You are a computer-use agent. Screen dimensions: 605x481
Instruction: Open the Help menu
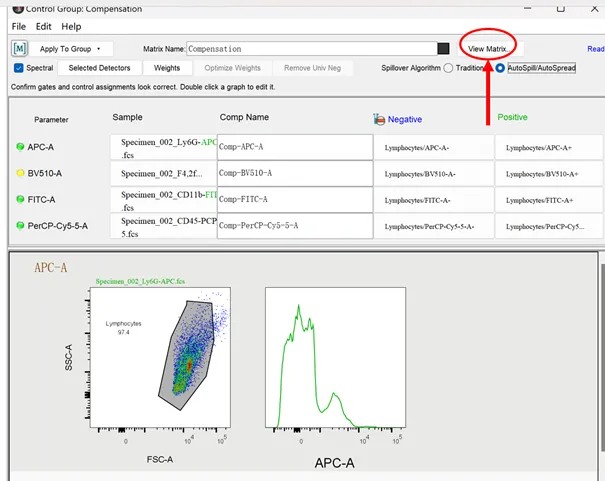coord(71,26)
